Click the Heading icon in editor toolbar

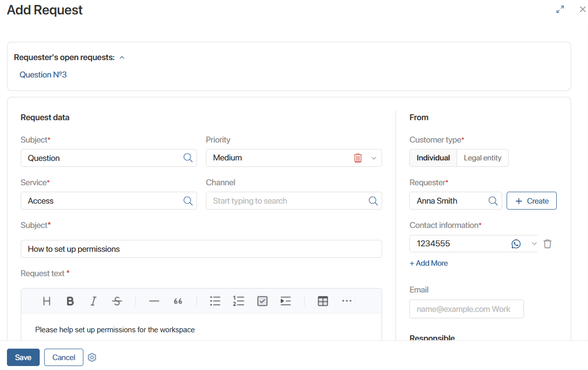click(47, 301)
